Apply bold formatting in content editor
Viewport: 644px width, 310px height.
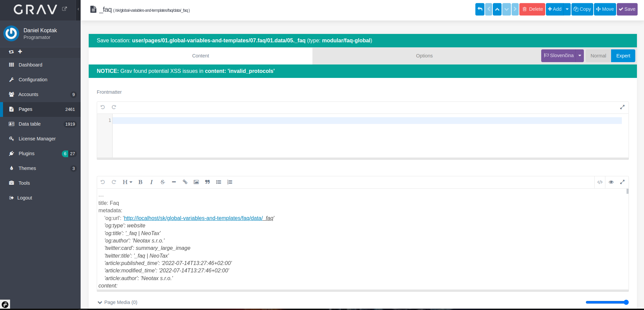140,182
